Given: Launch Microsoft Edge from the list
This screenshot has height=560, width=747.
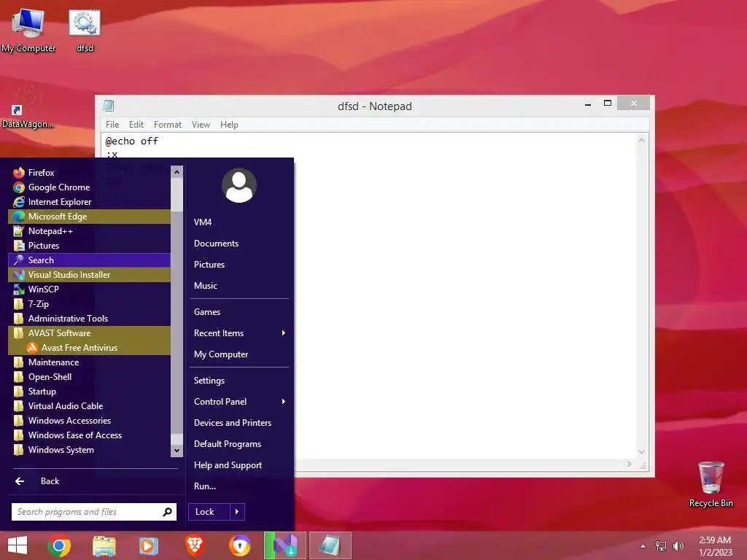Looking at the screenshot, I should point(89,216).
